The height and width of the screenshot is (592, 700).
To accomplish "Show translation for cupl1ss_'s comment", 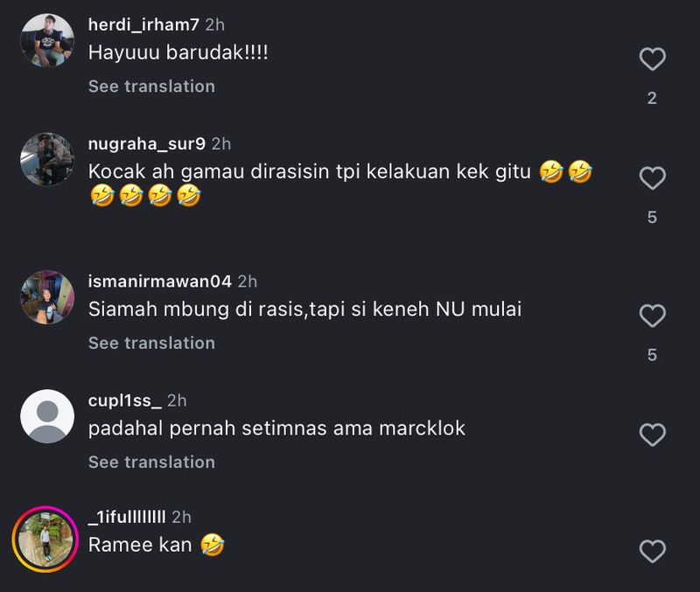I will point(150,461).
